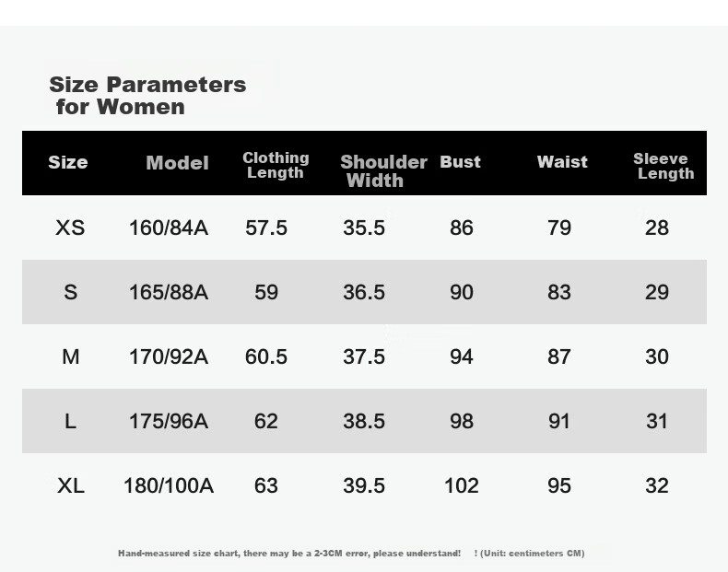Click the Size Parameters for Women title
Image resolution: width=728 pixels, height=572 pixels.
click(x=147, y=95)
